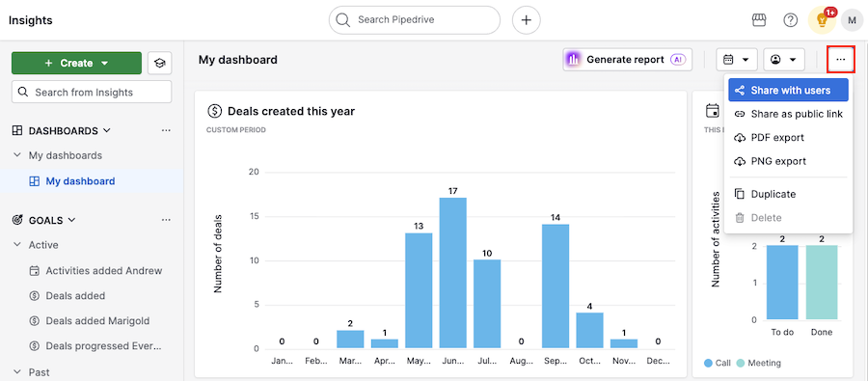Viewport: 868px width, 381px height.
Task: Open the Deals added goal
Action: pyautogui.click(x=75, y=296)
